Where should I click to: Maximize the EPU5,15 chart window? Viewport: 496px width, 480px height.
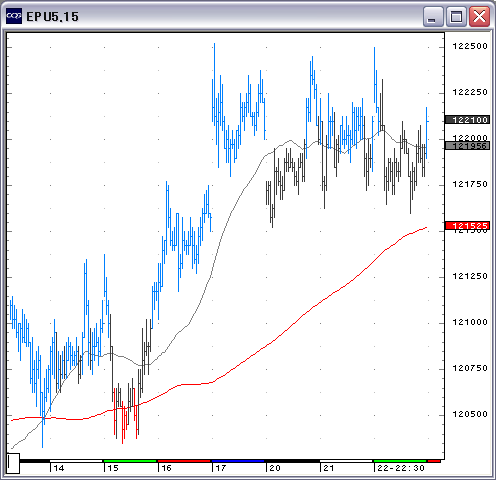coord(456,16)
